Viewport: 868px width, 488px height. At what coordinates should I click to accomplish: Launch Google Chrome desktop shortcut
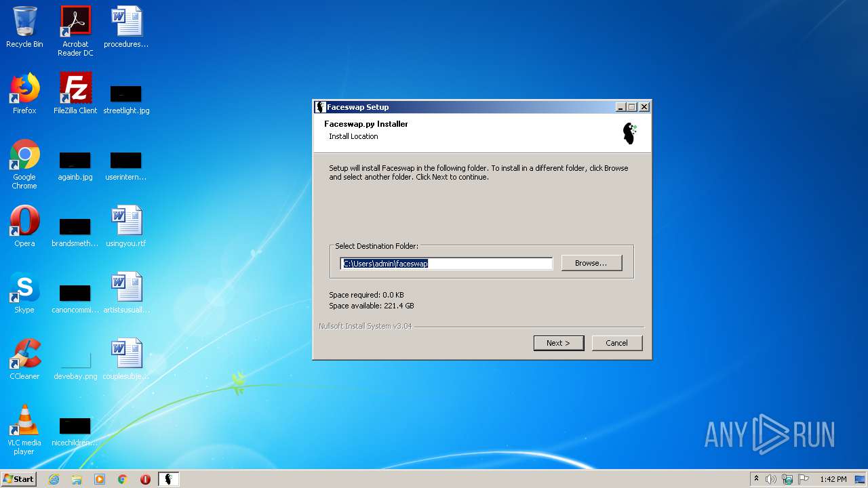point(24,164)
